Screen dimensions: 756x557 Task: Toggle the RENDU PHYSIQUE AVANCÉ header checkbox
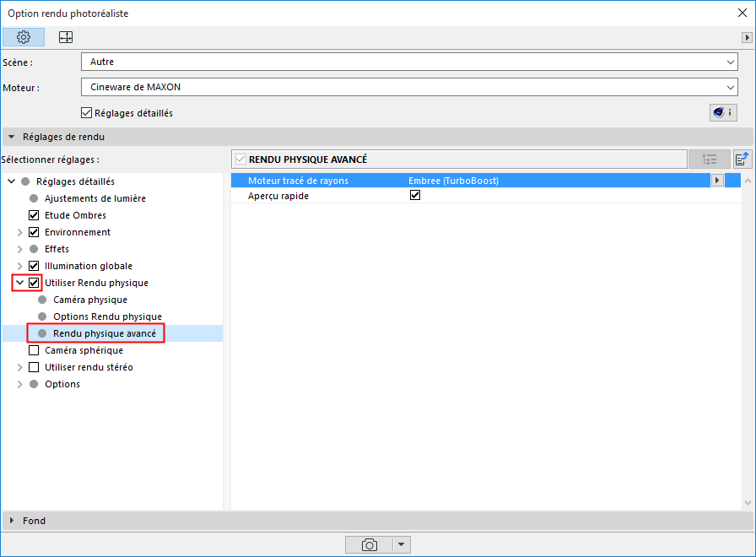pyautogui.click(x=240, y=160)
